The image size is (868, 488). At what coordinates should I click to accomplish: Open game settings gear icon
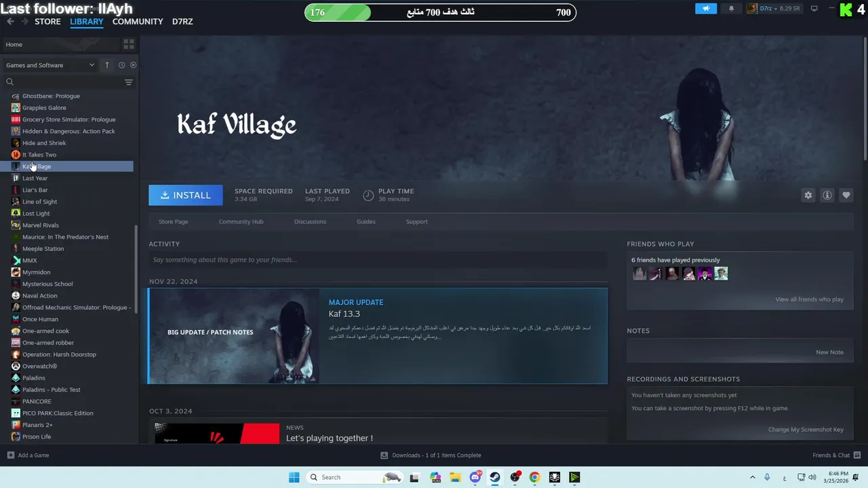click(808, 195)
